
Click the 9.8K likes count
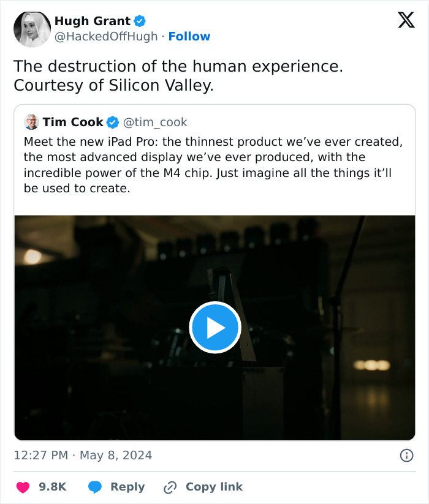coord(52,487)
